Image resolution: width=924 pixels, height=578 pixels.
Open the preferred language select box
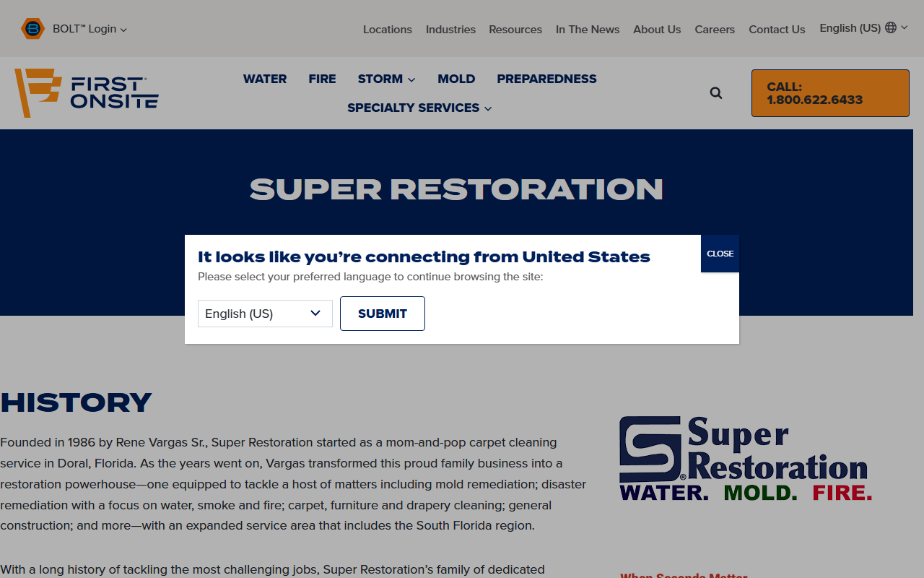[265, 314]
